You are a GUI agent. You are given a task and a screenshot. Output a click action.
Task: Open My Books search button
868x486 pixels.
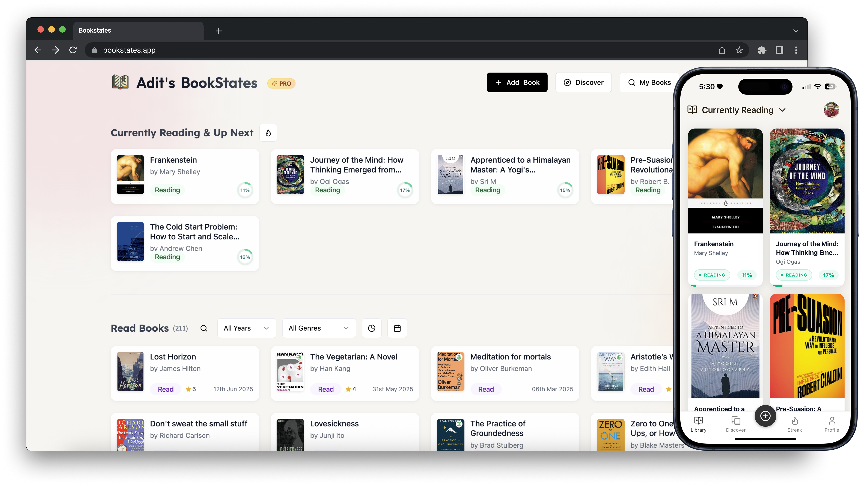pyautogui.click(x=649, y=82)
